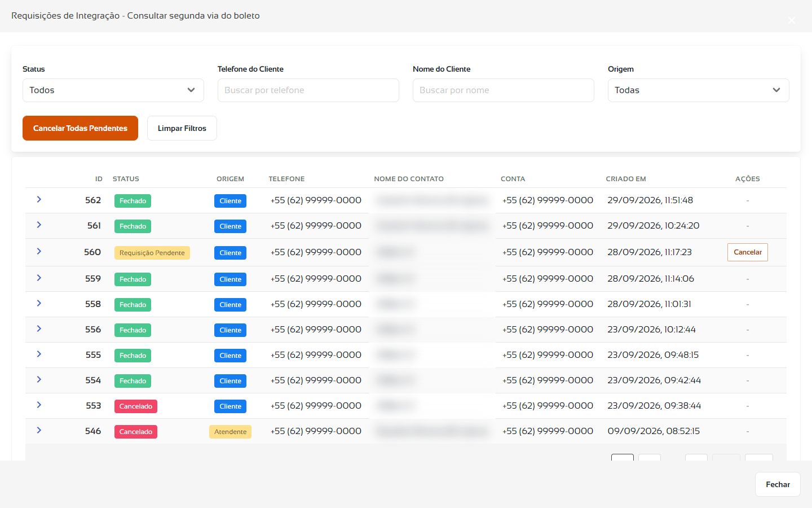Screen dimensions: 812x508
Task: Click the Fechar button
Action: [x=778, y=484]
